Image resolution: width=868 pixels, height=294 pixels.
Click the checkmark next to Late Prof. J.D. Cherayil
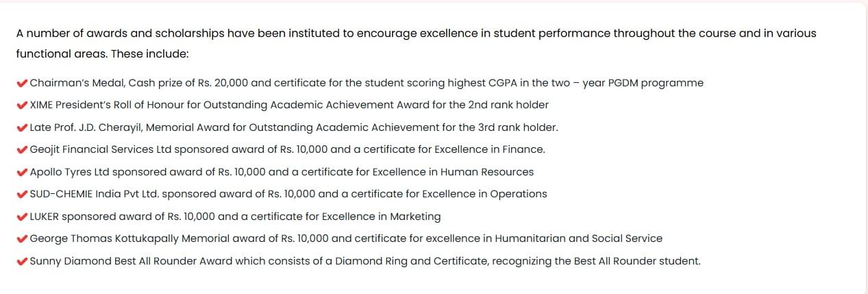(x=22, y=127)
